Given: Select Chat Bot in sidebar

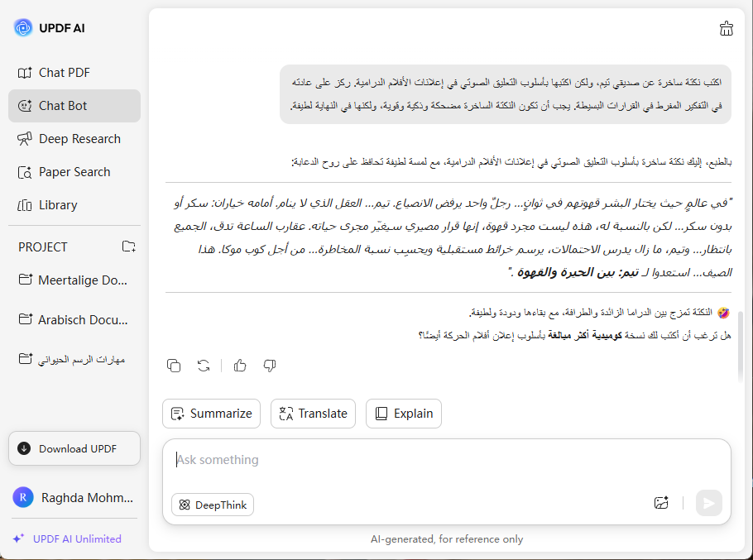Looking at the screenshot, I should (74, 106).
